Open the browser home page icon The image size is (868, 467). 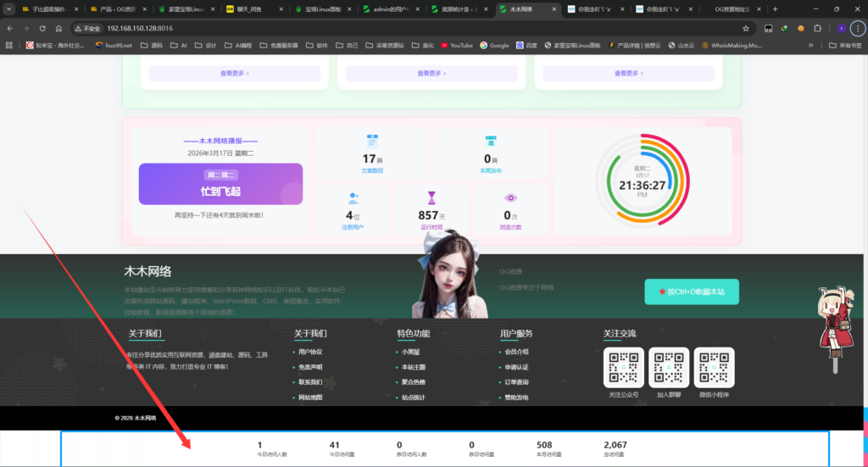tap(58, 28)
